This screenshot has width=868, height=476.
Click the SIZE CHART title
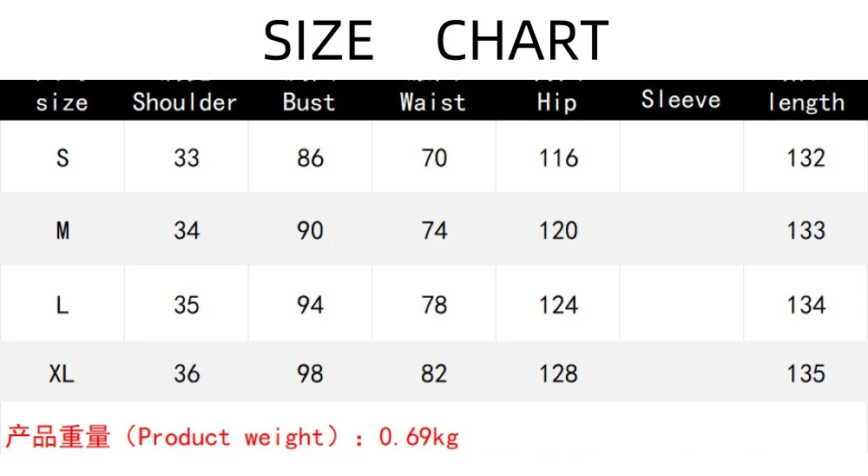click(x=436, y=40)
